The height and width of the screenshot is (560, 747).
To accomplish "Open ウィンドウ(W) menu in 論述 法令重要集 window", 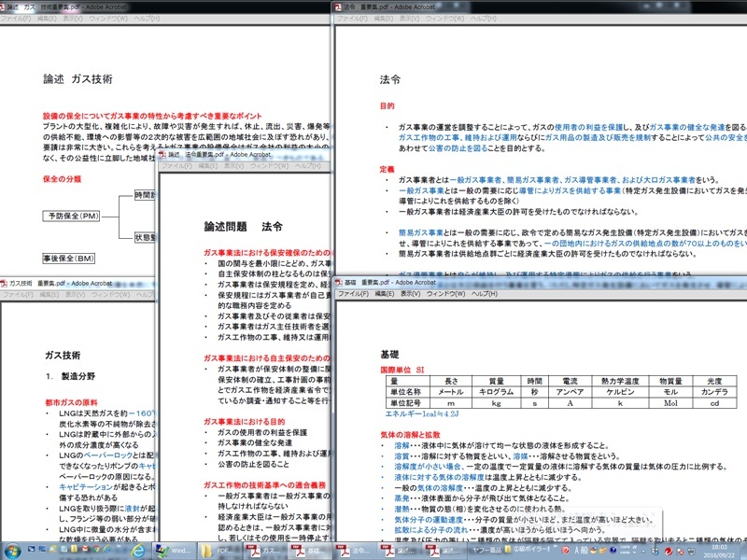I will [269, 166].
